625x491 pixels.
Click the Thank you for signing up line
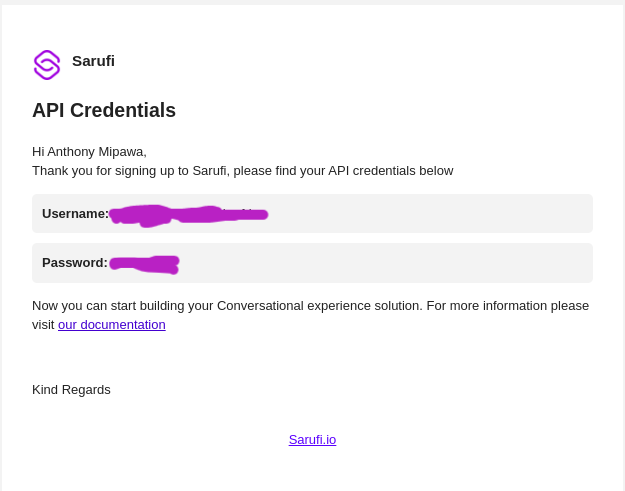243,171
